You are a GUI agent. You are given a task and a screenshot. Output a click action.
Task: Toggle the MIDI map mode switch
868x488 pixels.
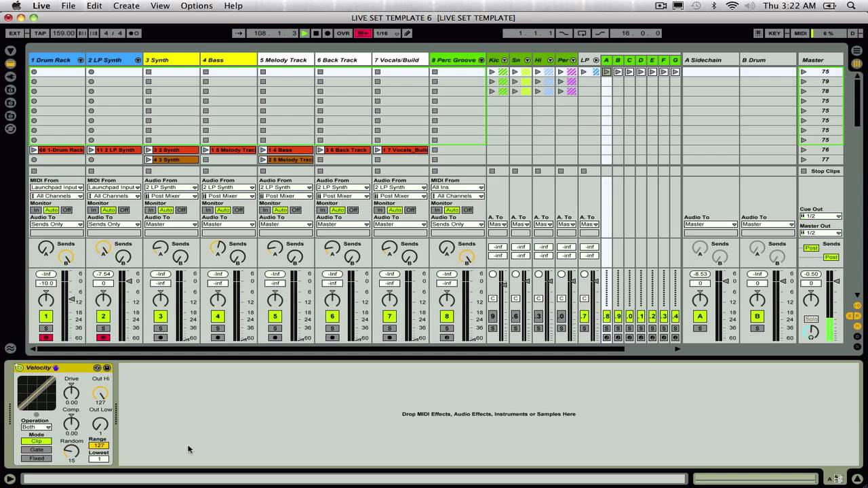click(800, 33)
